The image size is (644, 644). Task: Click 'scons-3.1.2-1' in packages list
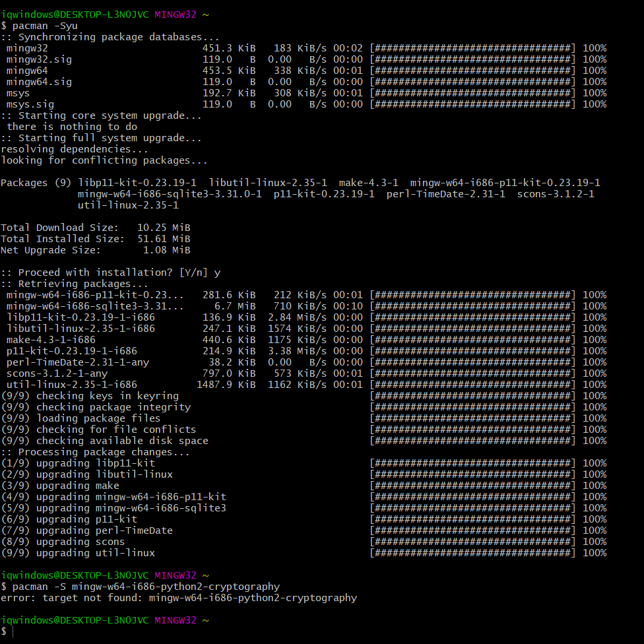(x=556, y=194)
